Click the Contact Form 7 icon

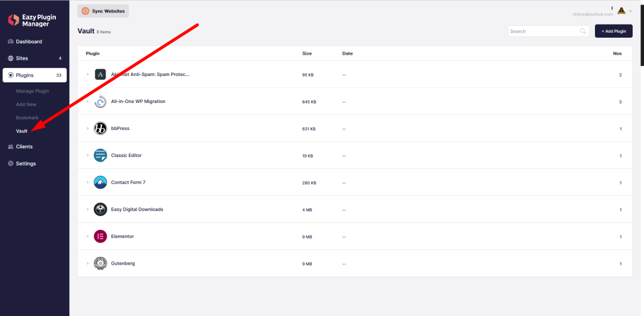pos(101,182)
